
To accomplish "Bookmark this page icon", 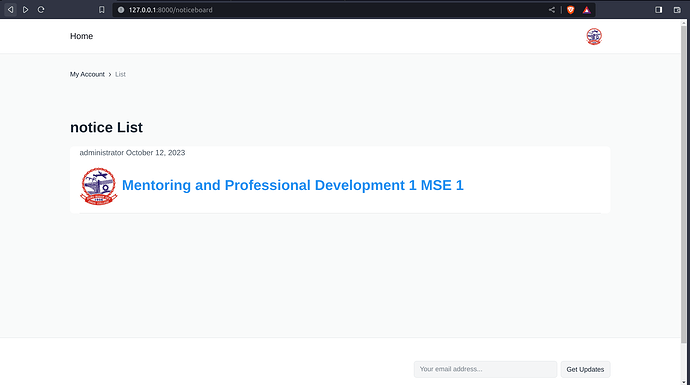I will [102, 10].
